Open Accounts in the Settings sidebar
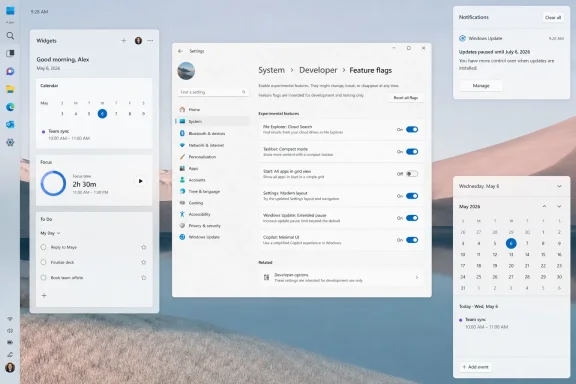 click(213, 180)
